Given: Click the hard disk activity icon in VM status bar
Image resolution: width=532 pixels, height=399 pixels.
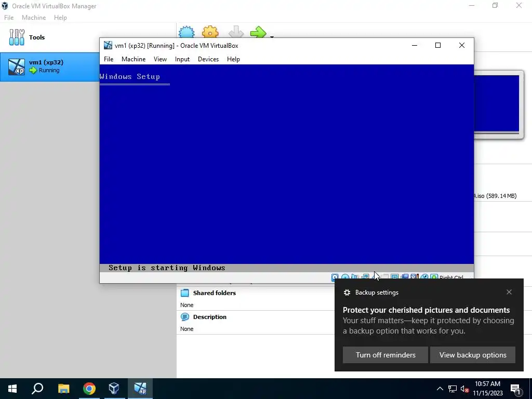Looking at the screenshot, I should click(x=335, y=277).
